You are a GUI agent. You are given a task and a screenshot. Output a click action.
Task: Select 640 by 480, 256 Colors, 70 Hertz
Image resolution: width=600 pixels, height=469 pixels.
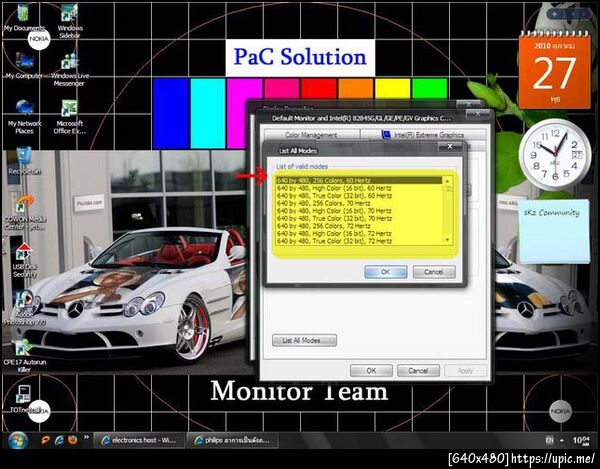pos(359,203)
